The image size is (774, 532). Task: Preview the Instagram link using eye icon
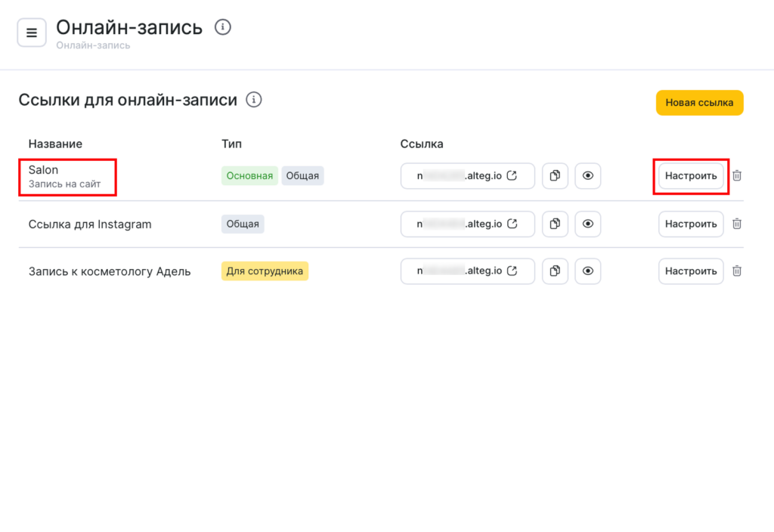[x=588, y=224]
